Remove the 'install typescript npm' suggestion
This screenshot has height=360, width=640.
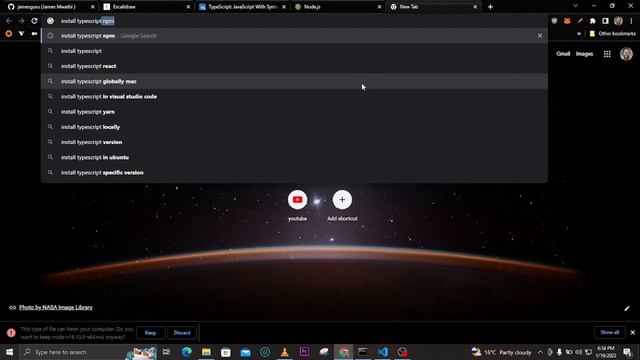pos(540,36)
